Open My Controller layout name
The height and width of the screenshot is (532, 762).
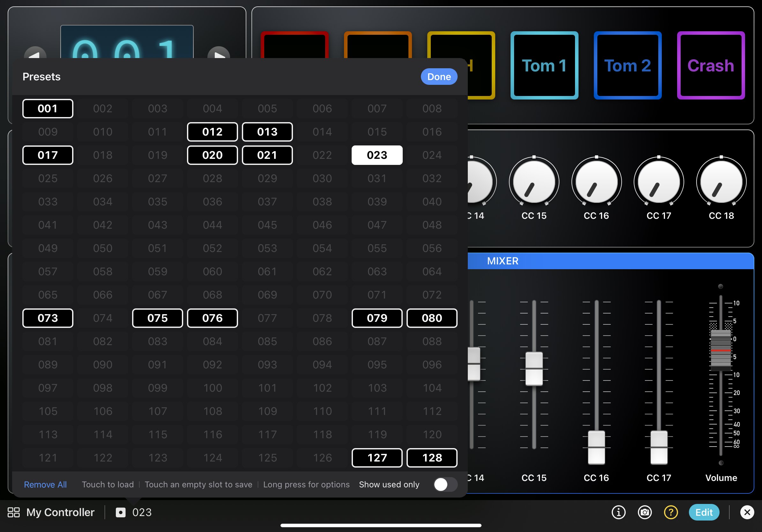click(x=60, y=513)
